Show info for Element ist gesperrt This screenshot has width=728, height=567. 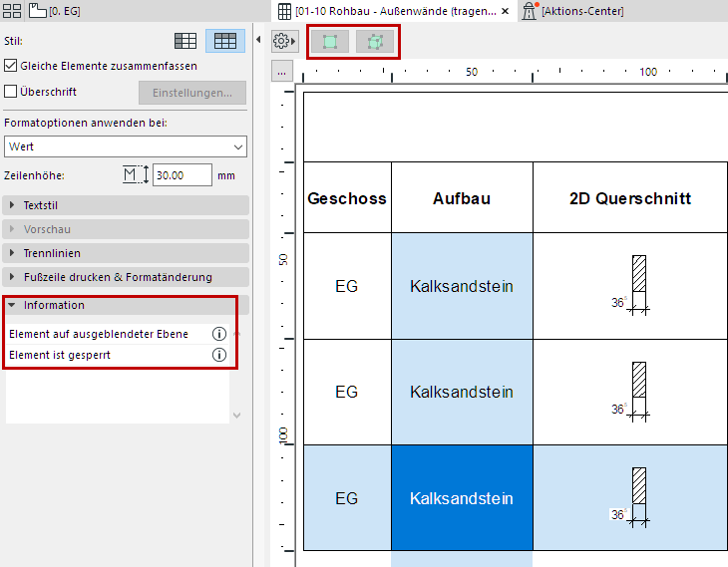pos(219,355)
